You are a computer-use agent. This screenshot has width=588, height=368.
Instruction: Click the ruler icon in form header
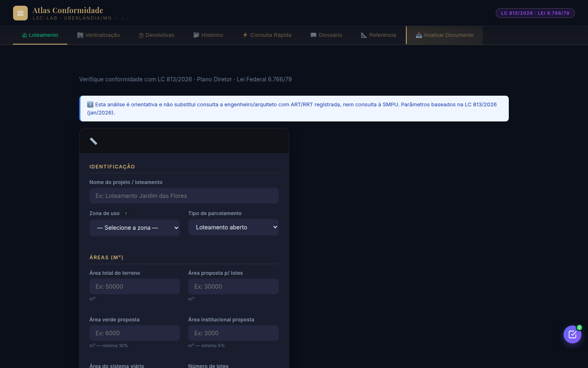[x=94, y=141]
